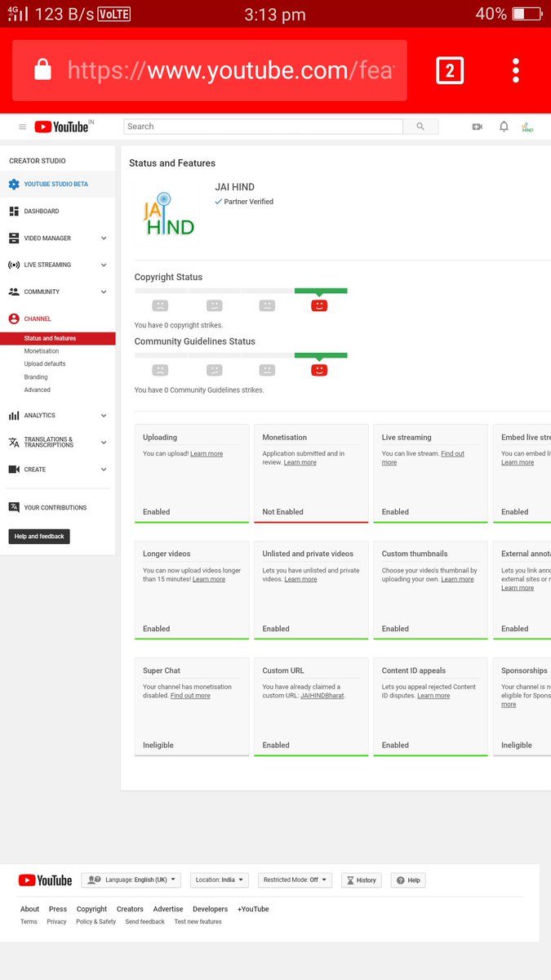The image size is (551, 980).
Task: Click the red smiley under Copyright Status
Action: point(319,305)
